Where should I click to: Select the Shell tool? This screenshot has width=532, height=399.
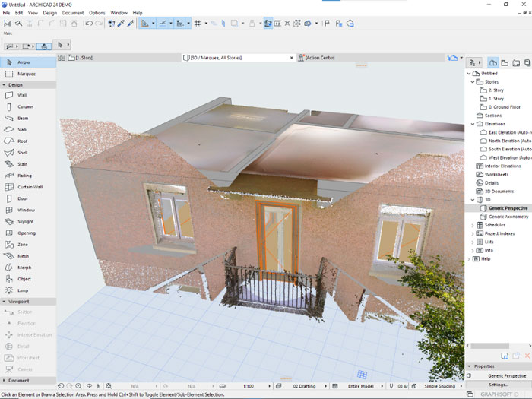point(28,153)
